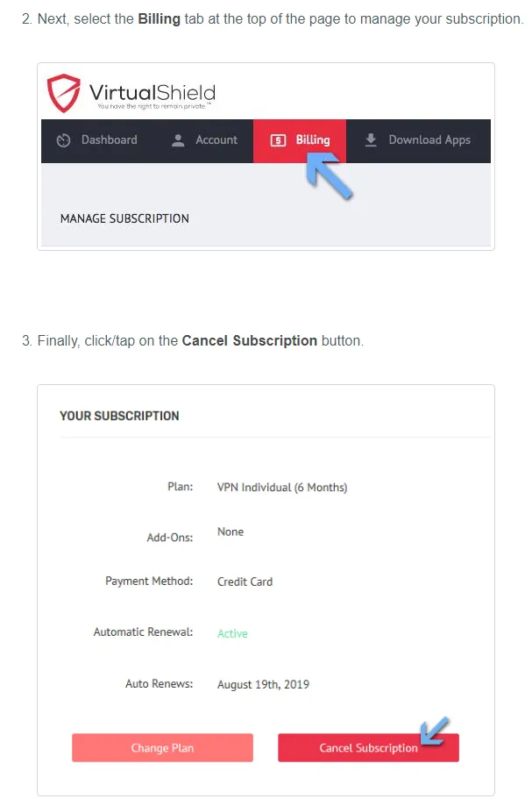Click the Dashboard gauge icon
Viewport: 532px width, 799px height.
(x=63, y=140)
